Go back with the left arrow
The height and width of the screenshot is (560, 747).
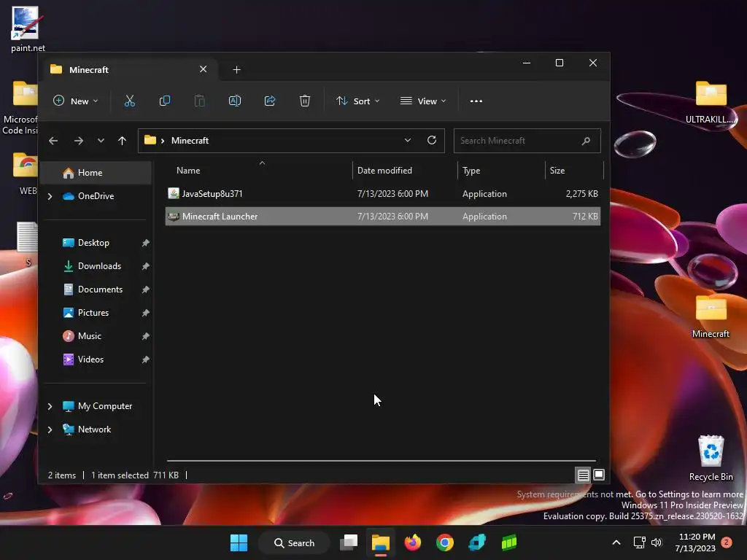click(x=53, y=141)
